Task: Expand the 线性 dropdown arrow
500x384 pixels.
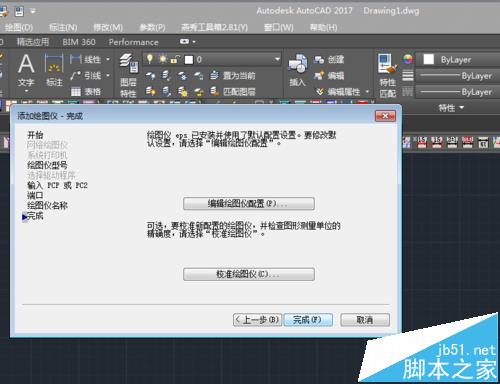Action: (x=108, y=60)
